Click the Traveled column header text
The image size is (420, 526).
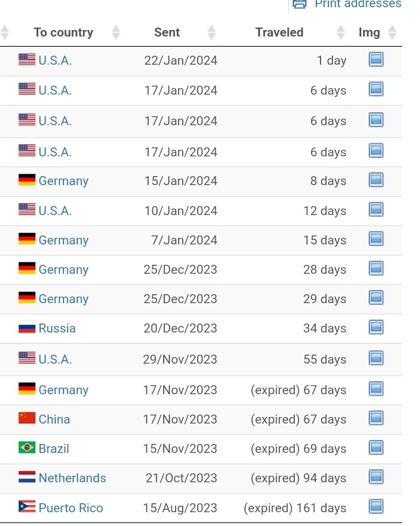(279, 32)
